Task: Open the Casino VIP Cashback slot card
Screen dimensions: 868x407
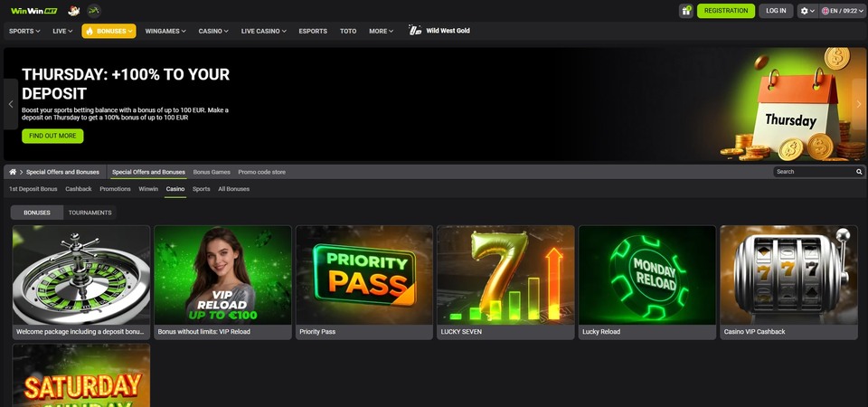Action: [788, 275]
